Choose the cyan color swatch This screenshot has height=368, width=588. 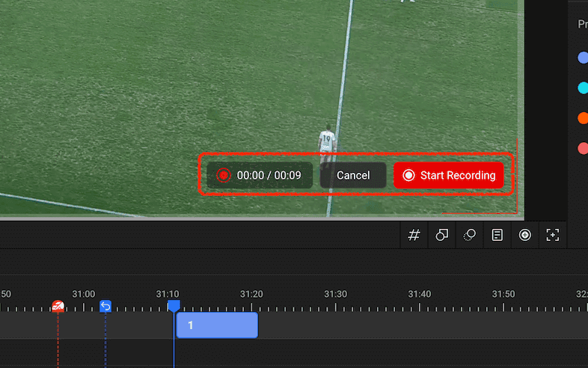coord(583,88)
